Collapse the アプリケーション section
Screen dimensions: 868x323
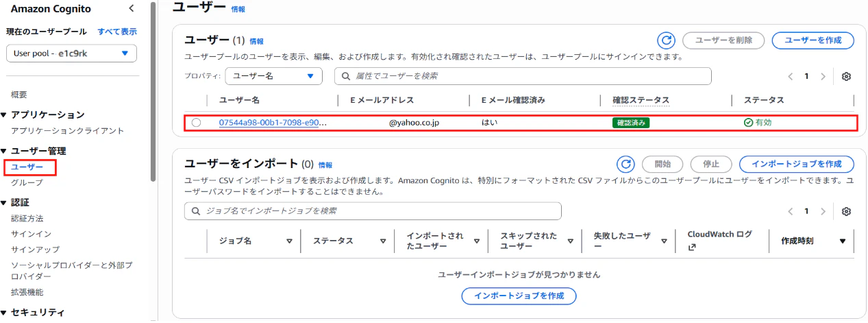[x=4, y=115]
